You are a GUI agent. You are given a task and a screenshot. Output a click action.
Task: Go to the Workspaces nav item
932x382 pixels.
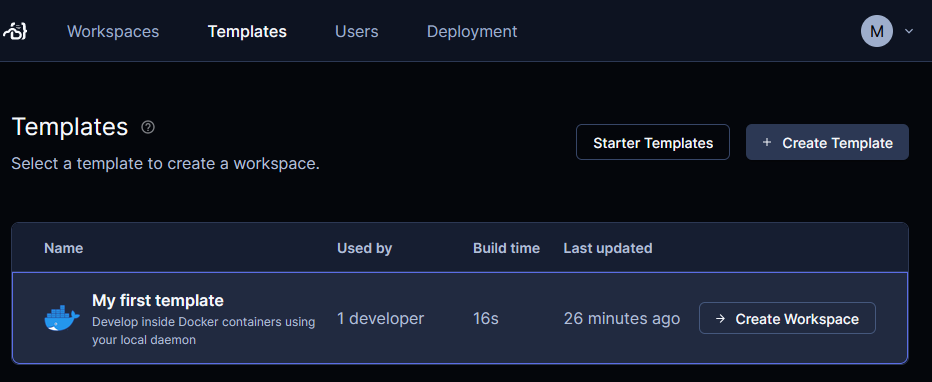(x=113, y=31)
